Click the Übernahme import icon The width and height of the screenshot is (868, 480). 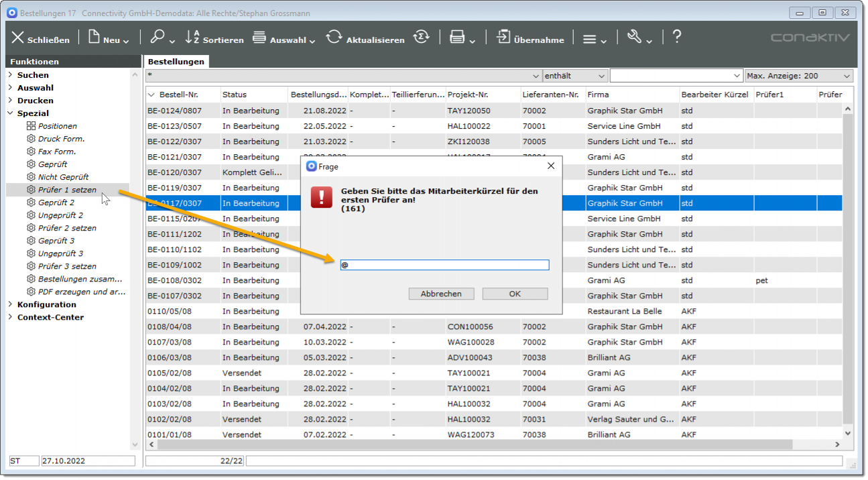pyautogui.click(x=503, y=38)
